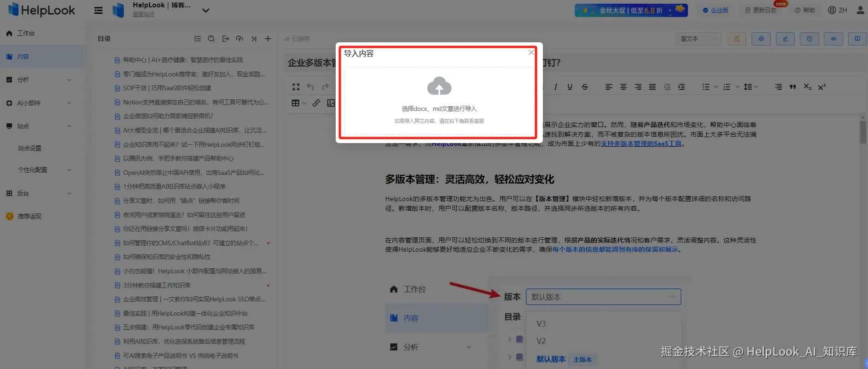
Task: Toggle the hamburger sidebar menu icon
Action: tap(98, 10)
